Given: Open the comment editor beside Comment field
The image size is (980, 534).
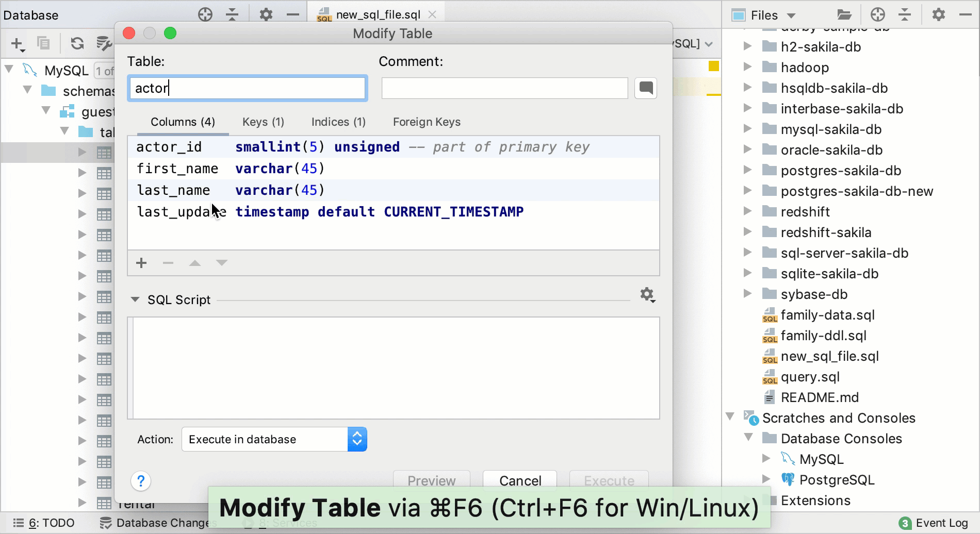Looking at the screenshot, I should [x=645, y=88].
